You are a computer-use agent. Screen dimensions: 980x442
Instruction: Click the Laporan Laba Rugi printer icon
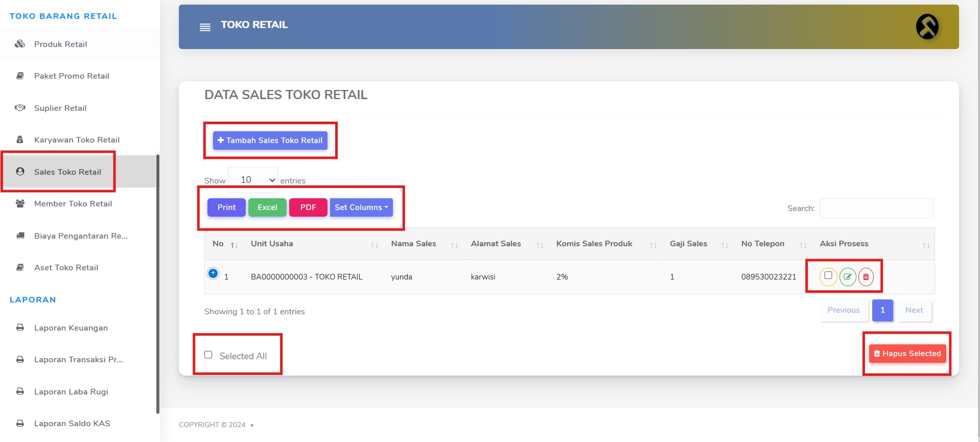click(20, 391)
